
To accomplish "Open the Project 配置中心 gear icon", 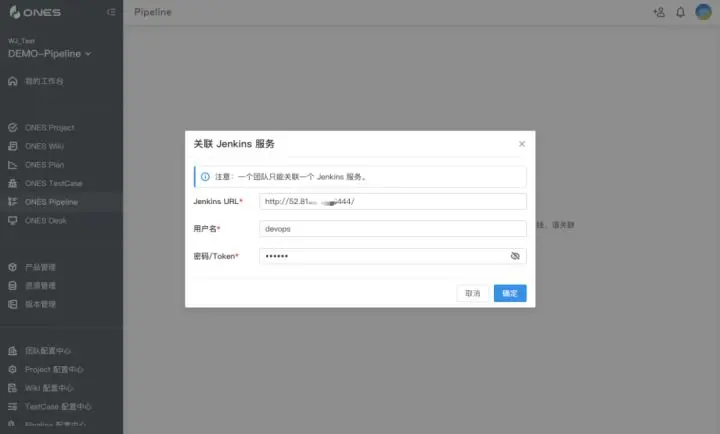I will point(12,369).
